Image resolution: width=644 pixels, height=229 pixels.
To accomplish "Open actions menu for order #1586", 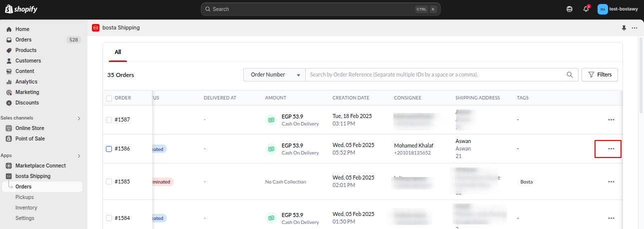I will click(x=611, y=148).
